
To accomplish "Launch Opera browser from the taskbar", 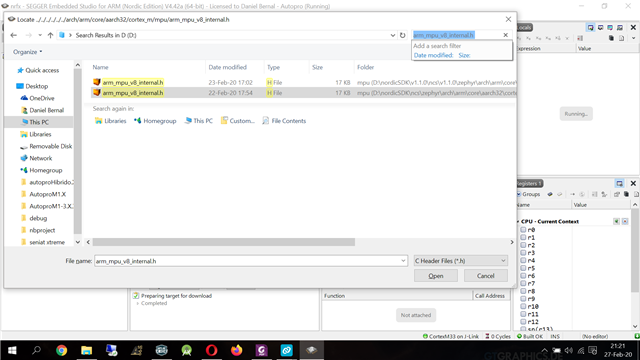I will point(211,350).
